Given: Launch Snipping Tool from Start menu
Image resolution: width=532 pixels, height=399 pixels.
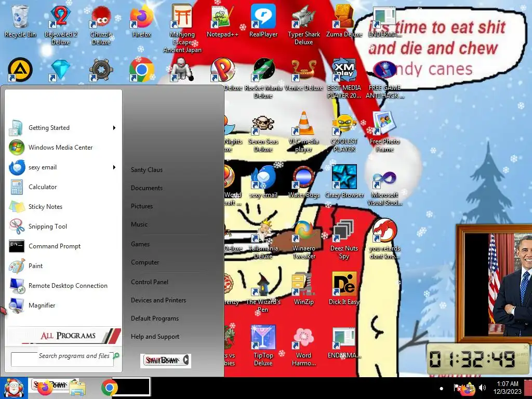Looking at the screenshot, I should point(63,227).
